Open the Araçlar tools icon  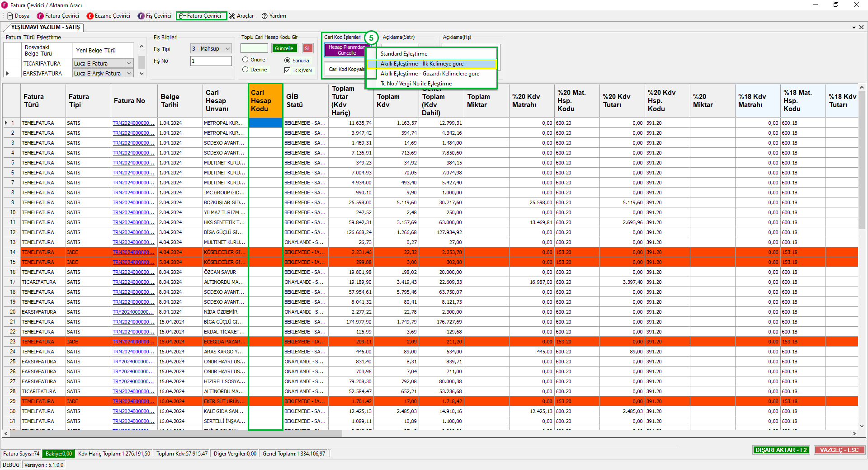tap(232, 16)
